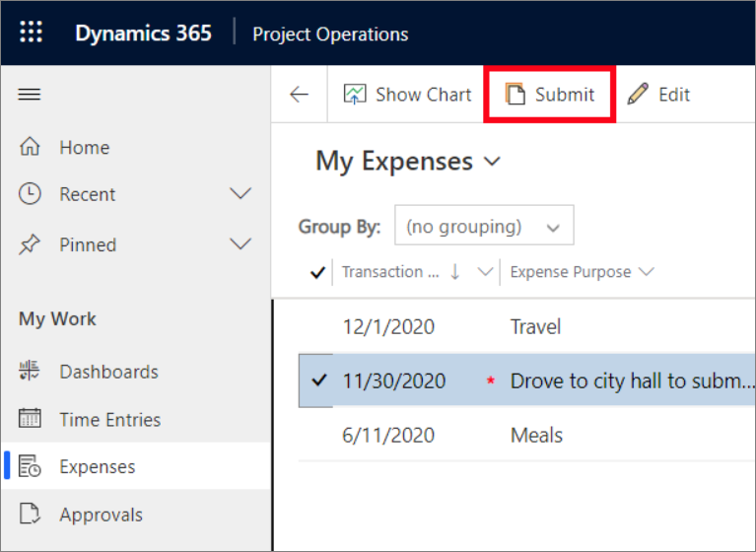This screenshot has height=552, width=756.
Task: Expand the Recent section chevron
Action: [x=241, y=194]
